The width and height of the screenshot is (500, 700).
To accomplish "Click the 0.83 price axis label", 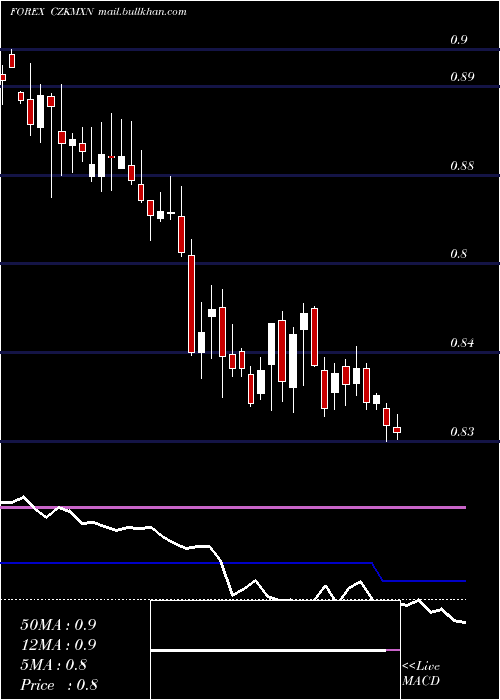I will 462,432.
